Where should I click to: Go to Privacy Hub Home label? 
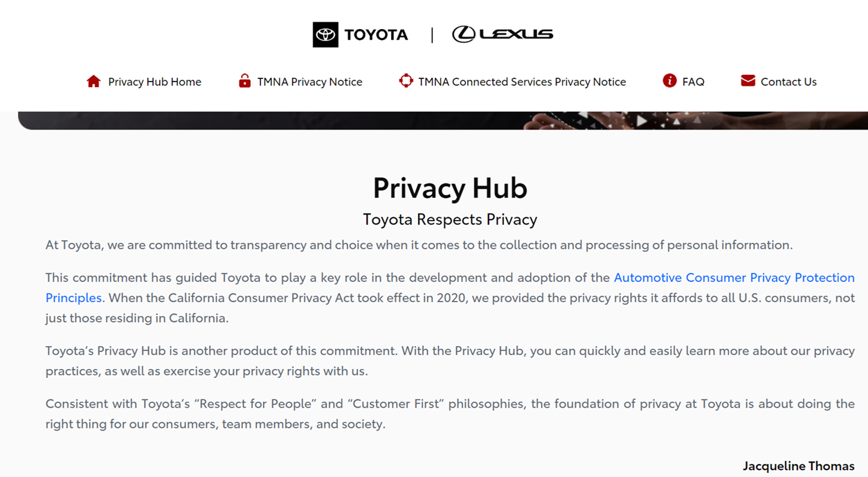(x=154, y=82)
